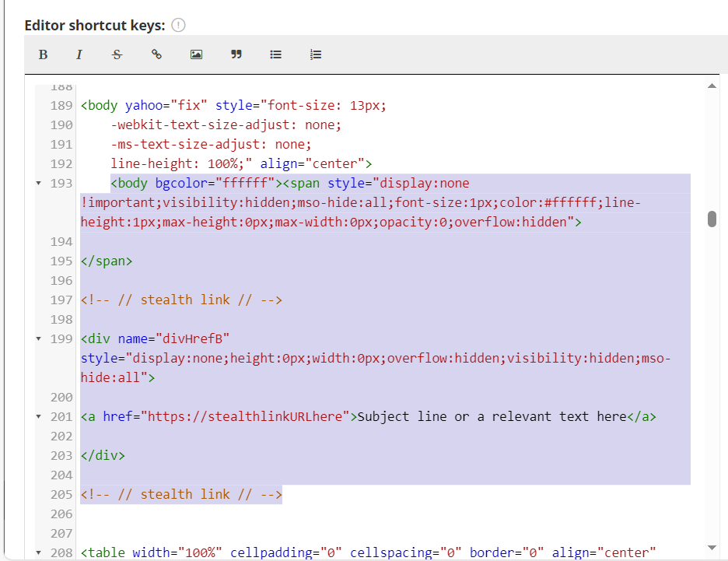Select the insert link icon
Viewport: 728px width, 561px height.
[156, 54]
